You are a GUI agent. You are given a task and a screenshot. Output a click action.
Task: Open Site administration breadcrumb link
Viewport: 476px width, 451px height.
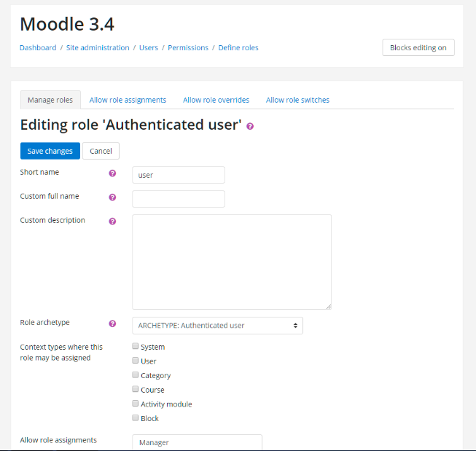click(98, 47)
